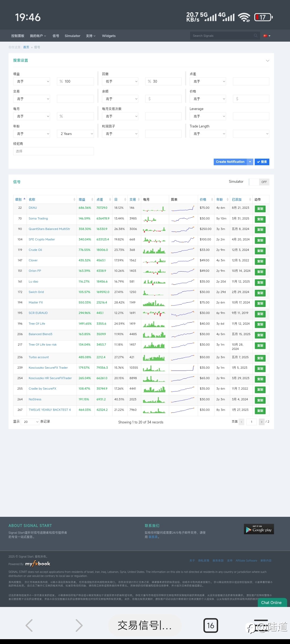Click the Turbo account growth chart
This screenshot has width=290, height=644.
point(183,358)
